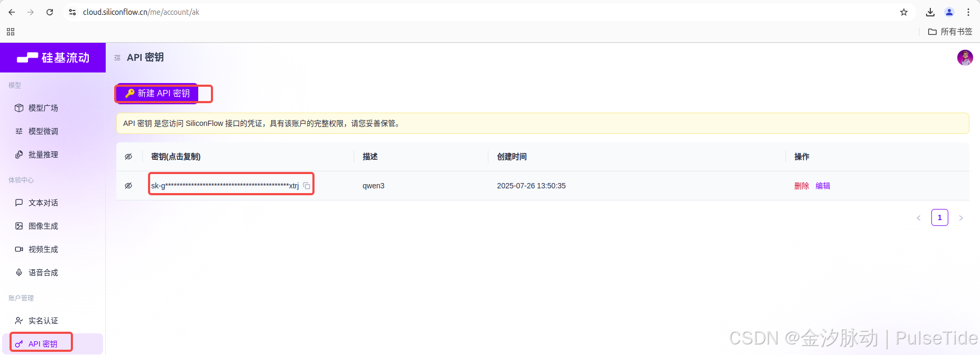Select API 密钥 in the sidebar
This screenshot has height=355, width=980.
(52, 344)
